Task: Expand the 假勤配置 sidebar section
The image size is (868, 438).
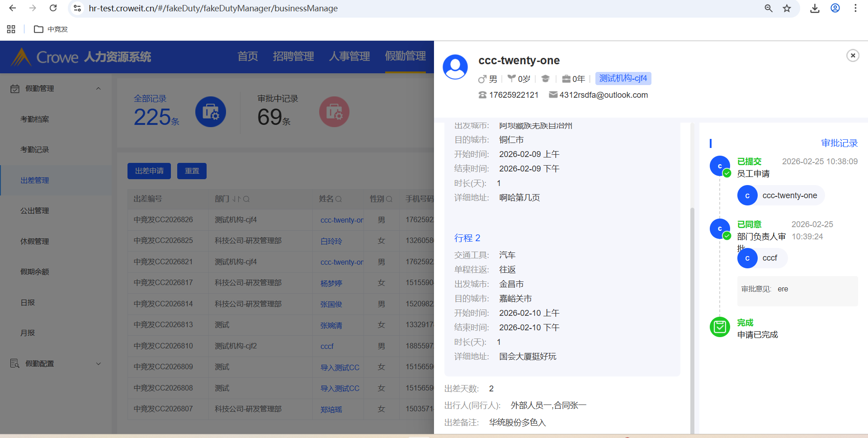Action: (x=99, y=364)
